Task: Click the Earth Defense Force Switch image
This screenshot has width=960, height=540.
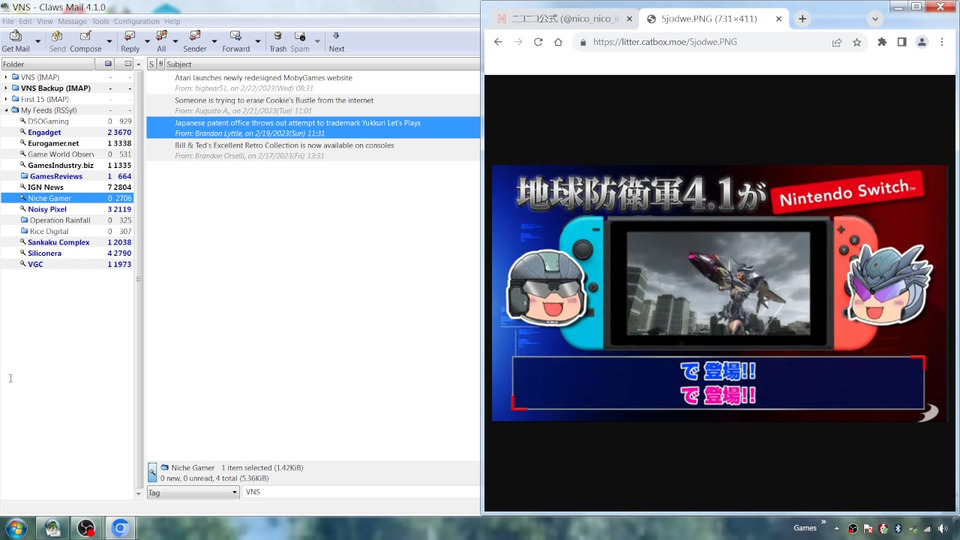Action: click(x=719, y=293)
